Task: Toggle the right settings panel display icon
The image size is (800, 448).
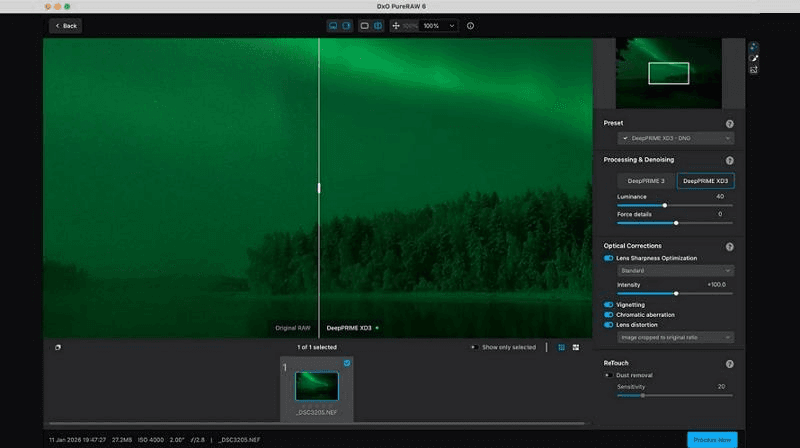Action: click(x=346, y=26)
